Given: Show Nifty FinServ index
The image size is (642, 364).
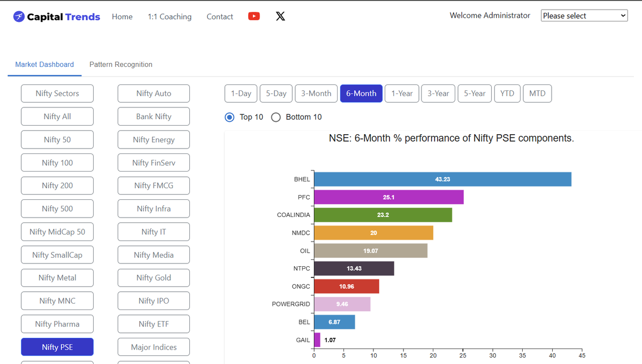Looking at the screenshot, I should [x=154, y=162].
